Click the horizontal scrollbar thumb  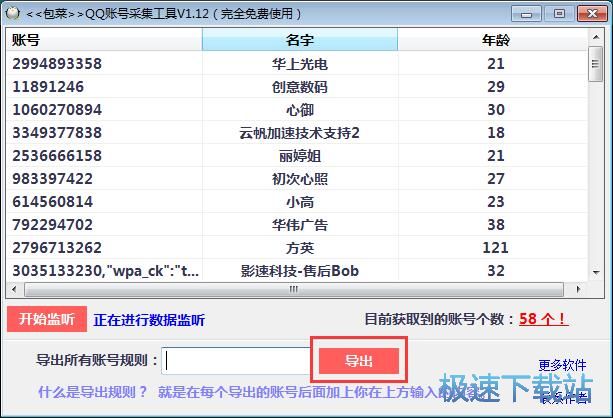[x=294, y=289]
